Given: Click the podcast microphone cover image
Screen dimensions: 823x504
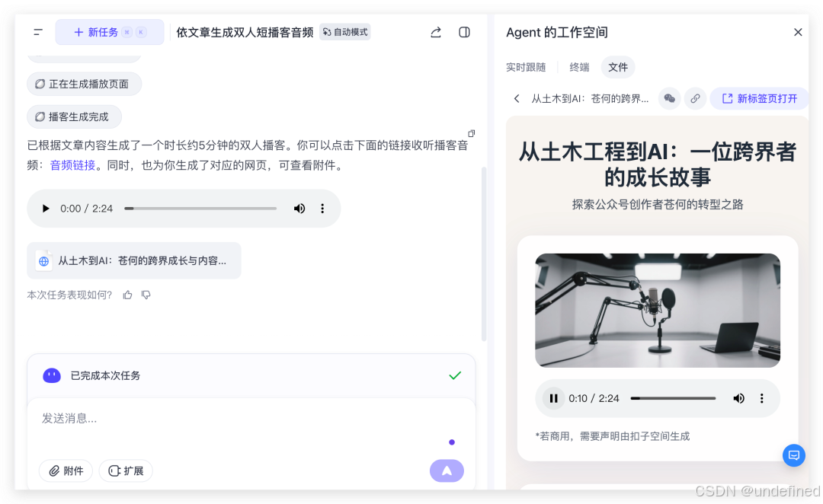Looking at the screenshot, I should [657, 311].
